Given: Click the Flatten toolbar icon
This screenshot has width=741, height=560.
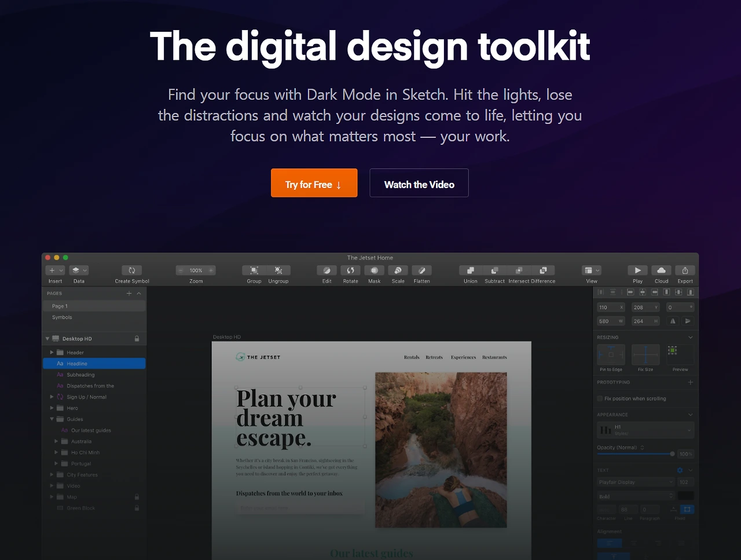Looking at the screenshot, I should [x=422, y=270].
